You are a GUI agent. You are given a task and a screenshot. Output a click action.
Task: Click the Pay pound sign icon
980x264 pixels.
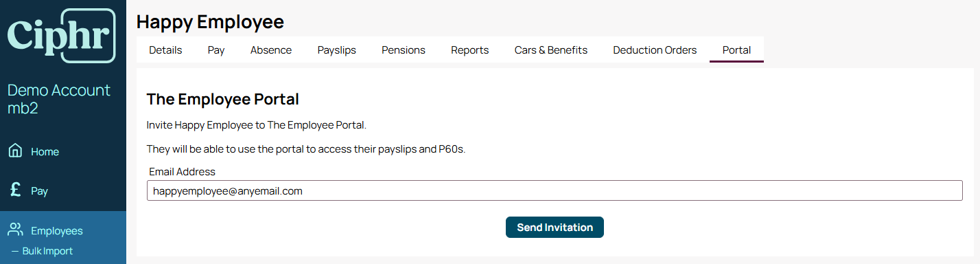click(15, 190)
